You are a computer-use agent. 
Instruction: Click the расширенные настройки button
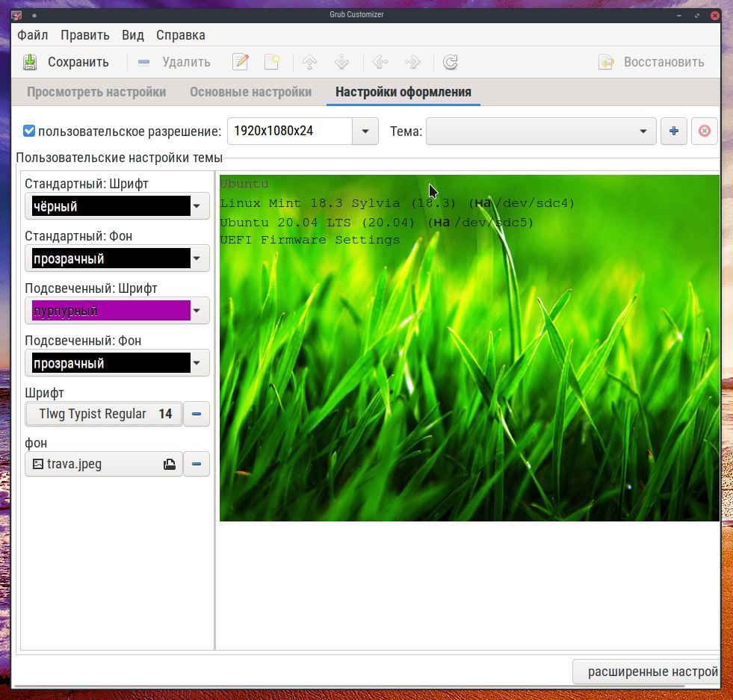click(646, 672)
